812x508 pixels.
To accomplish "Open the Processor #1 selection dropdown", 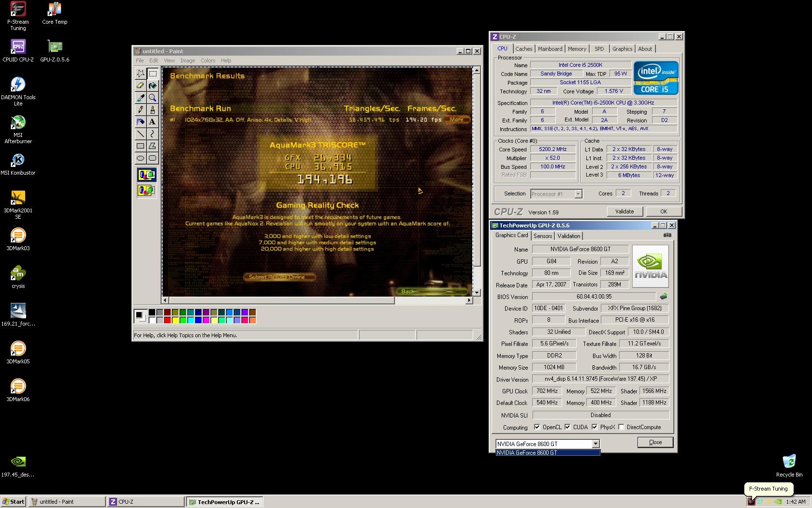I will click(x=578, y=194).
